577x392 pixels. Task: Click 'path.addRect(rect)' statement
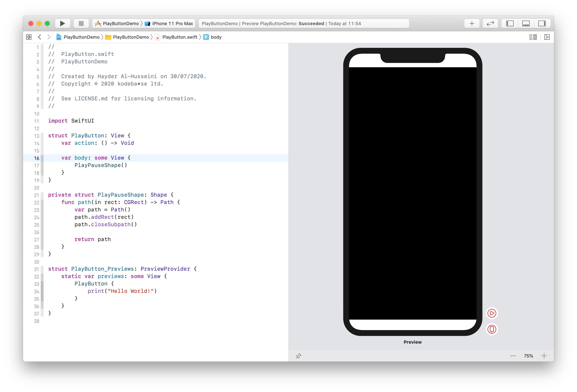tap(104, 217)
